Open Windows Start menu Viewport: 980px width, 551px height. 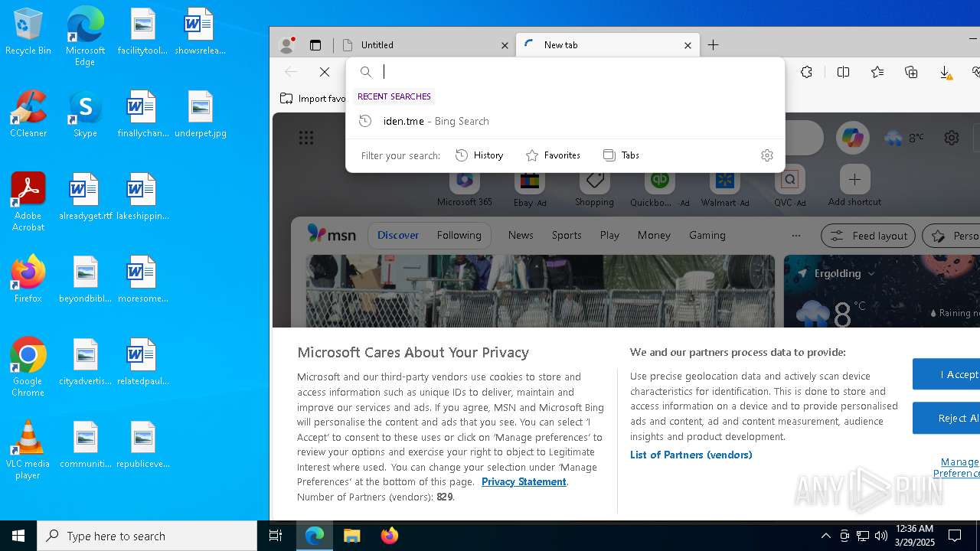point(18,536)
